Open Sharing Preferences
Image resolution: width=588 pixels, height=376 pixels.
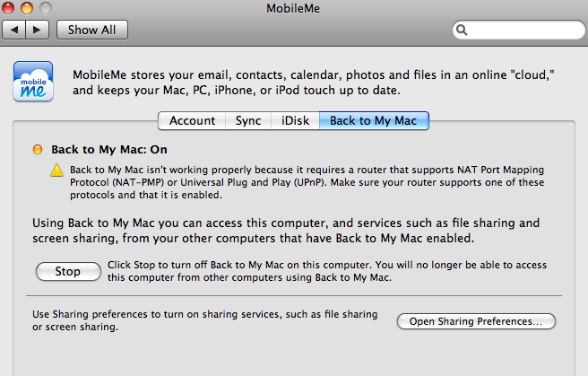pyautogui.click(x=476, y=321)
